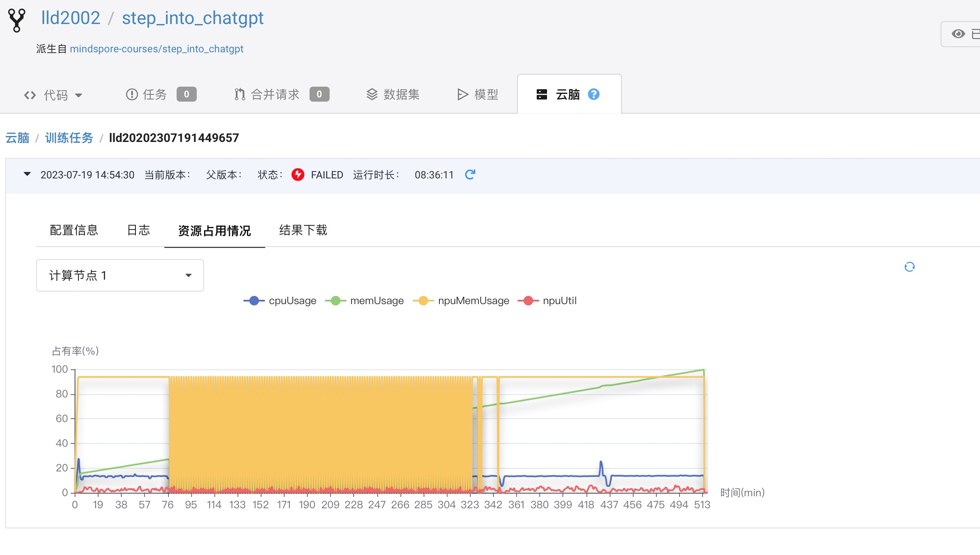Click the 数据集 dataset stack icon

(x=372, y=94)
